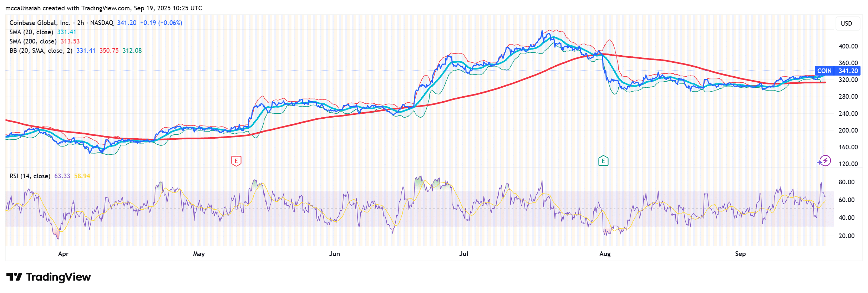Click the red 350.75 upper band value
The width and height of the screenshot is (868, 293).
[109, 51]
